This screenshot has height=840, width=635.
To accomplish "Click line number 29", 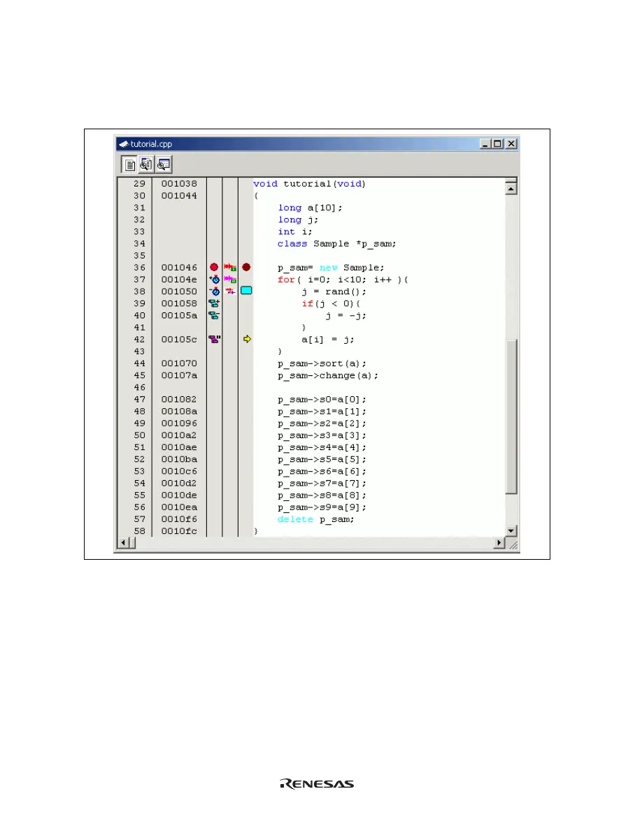I will (x=138, y=184).
